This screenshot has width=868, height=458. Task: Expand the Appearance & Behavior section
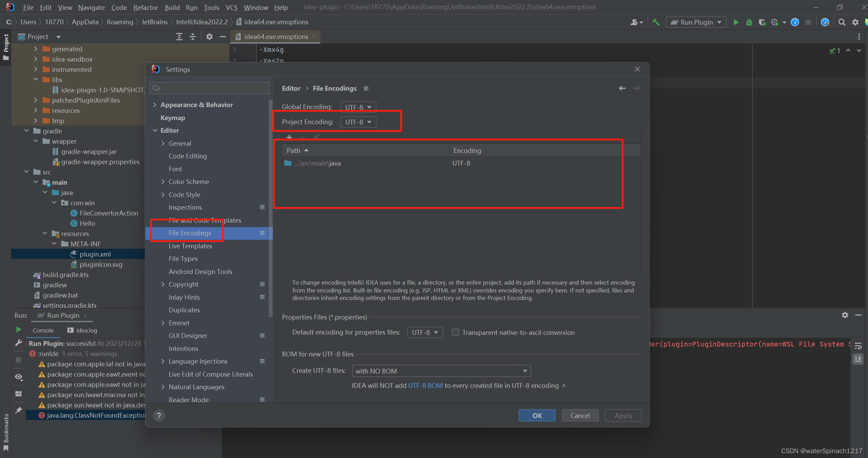155,105
